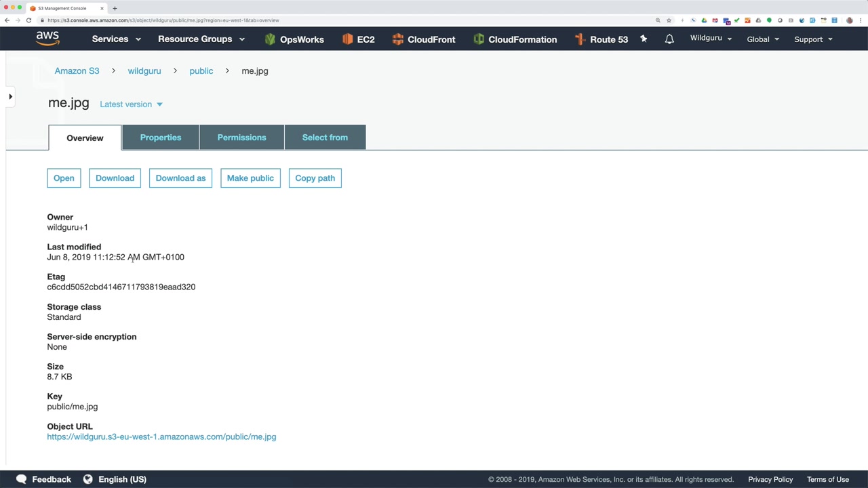
Task: Click the Key value public/me.jpg
Action: pyautogui.click(x=73, y=407)
